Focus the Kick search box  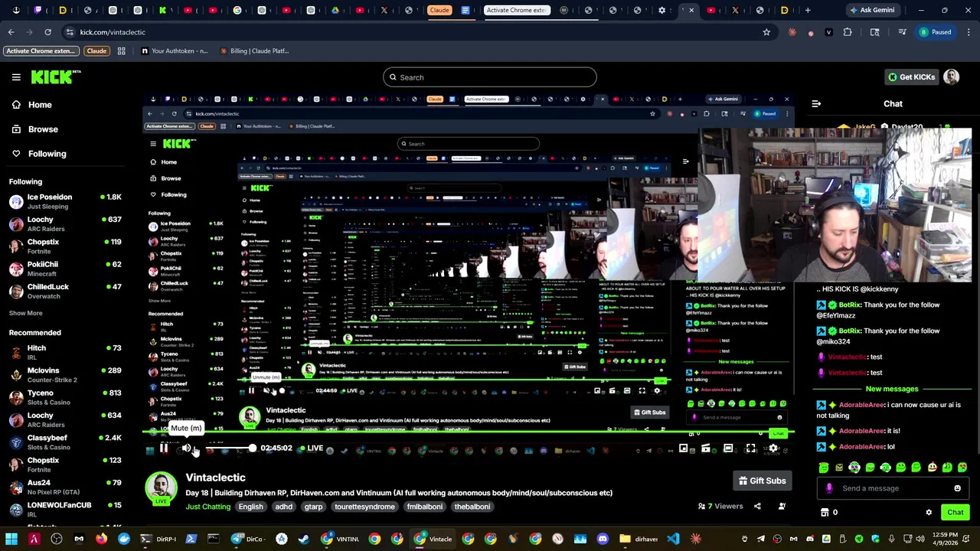click(x=490, y=77)
